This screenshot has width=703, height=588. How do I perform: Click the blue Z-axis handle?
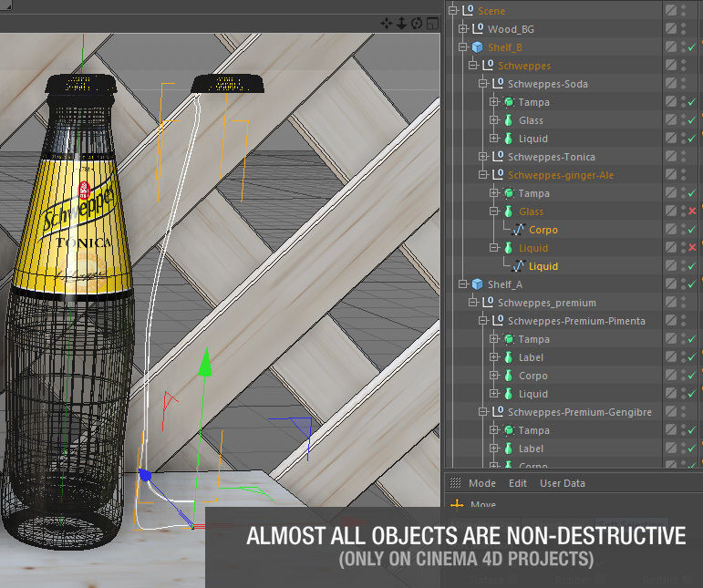pos(144,475)
